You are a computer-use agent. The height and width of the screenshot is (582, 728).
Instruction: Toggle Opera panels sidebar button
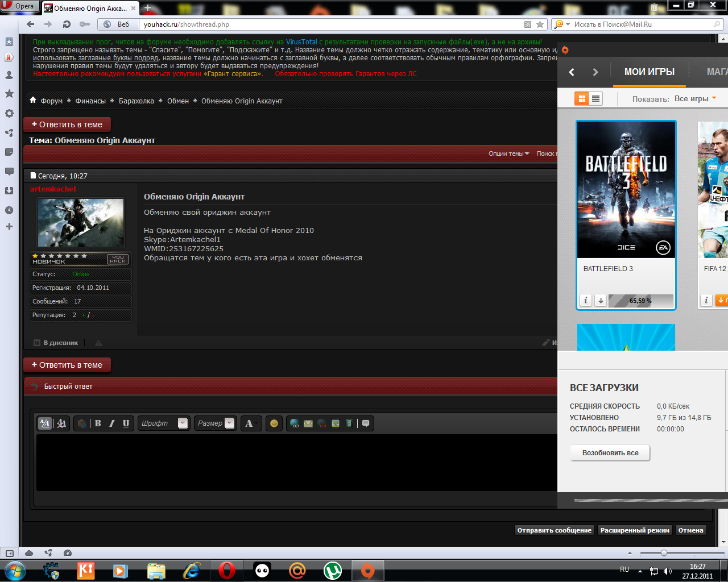pos(10,553)
